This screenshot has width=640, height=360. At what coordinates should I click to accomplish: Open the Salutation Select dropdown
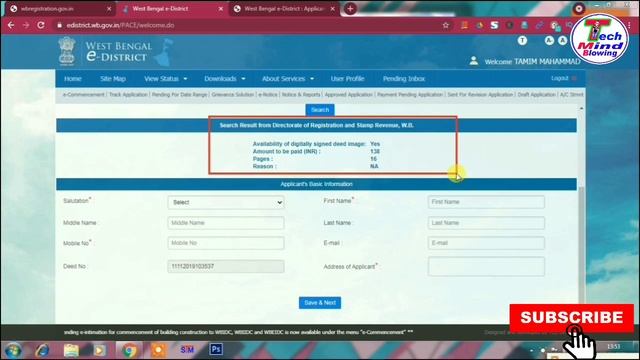[226, 202]
